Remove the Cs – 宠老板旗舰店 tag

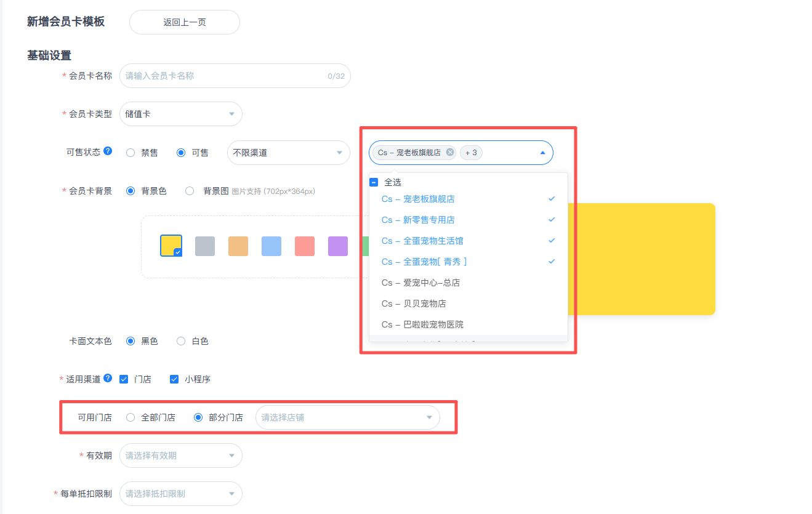click(x=450, y=153)
